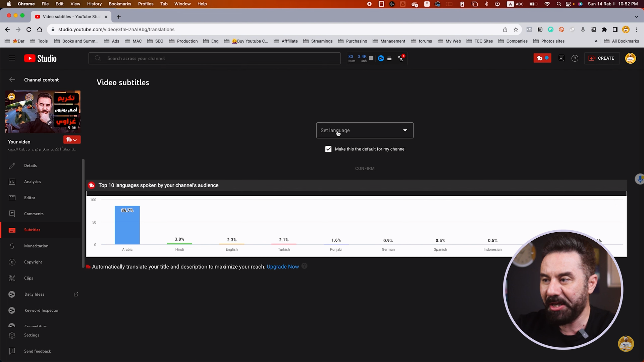The height and width of the screenshot is (362, 644).
Task: Open the History menu
Action: [x=94, y=4]
